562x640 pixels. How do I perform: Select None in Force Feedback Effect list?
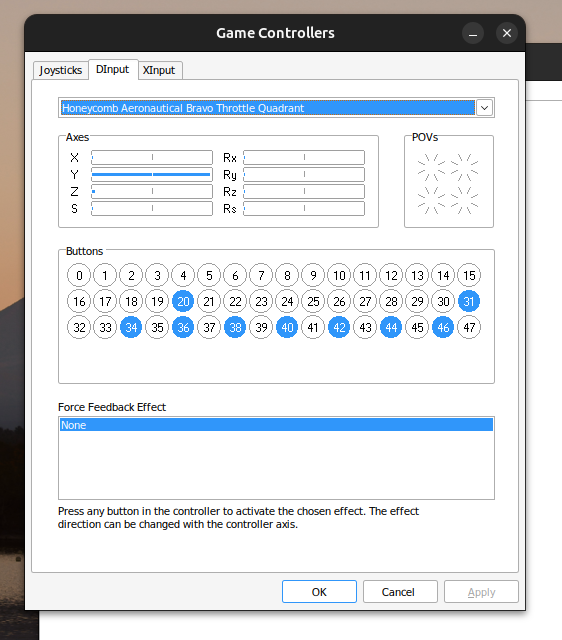[276, 425]
